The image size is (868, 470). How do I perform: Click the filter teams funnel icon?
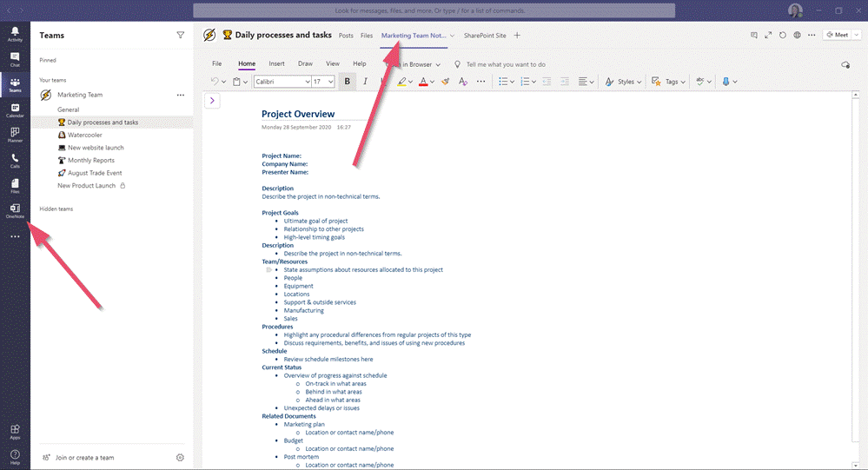[180, 36]
